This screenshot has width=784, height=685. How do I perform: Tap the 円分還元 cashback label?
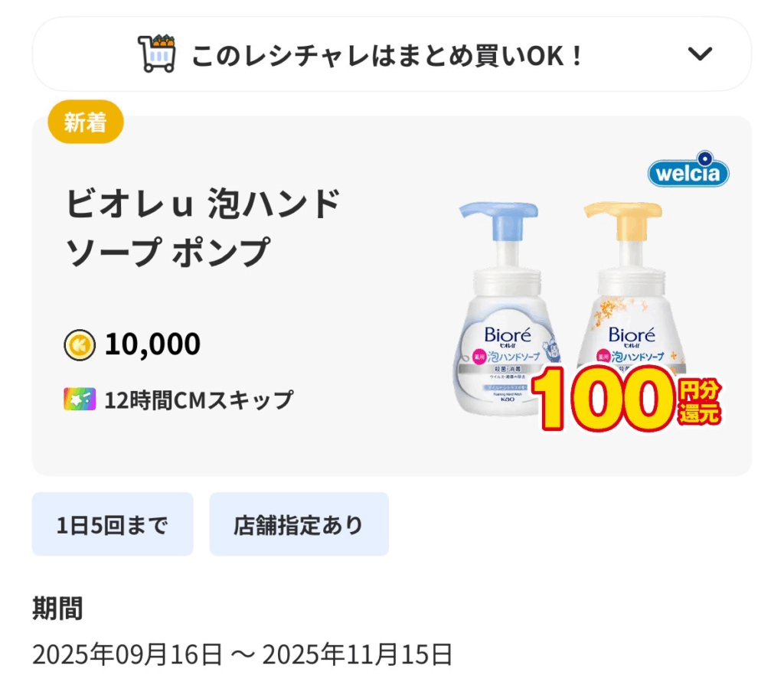[x=700, y=403]
